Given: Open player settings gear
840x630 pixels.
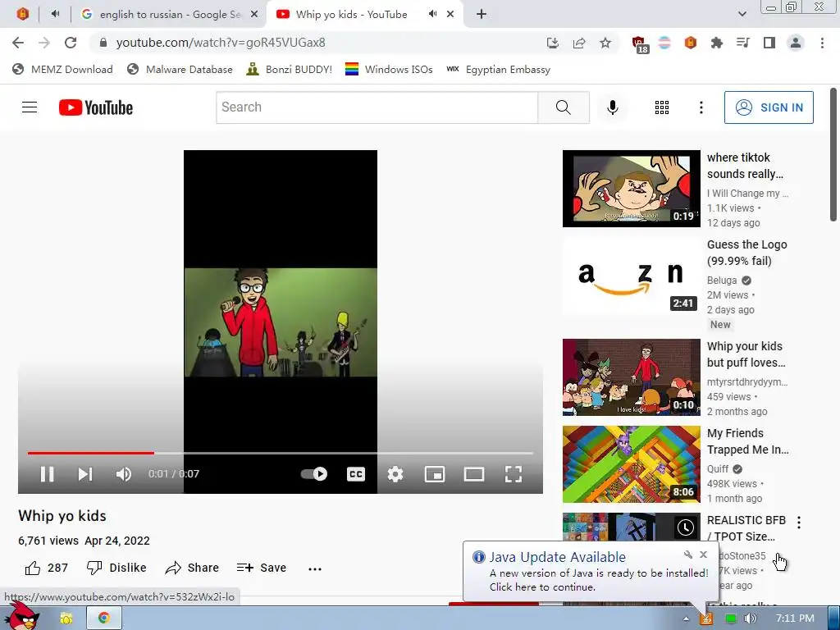Looking at the screenshot, I should pos(395,474).
